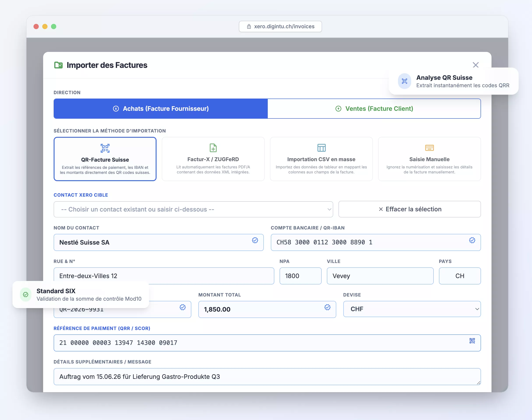Click the X icon in Effacer la sélection

tap(381, 209)
